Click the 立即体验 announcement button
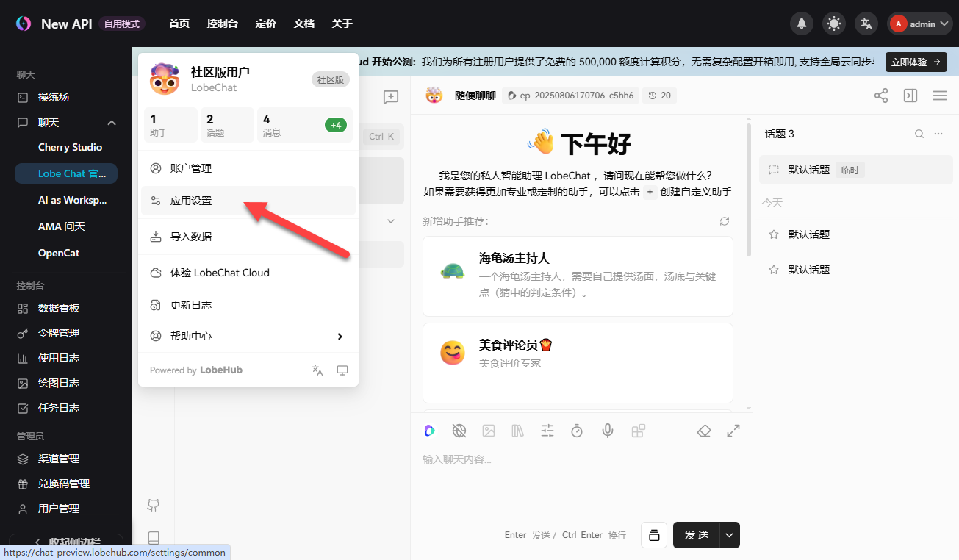Screen dimensions: 959x560 pos(916,62)
